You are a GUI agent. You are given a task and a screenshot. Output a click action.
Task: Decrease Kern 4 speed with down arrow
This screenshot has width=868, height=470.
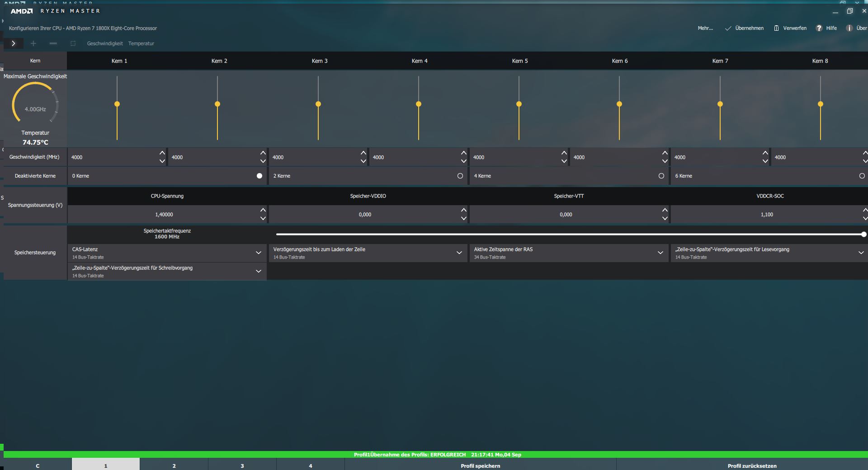[x=464, y=161]
